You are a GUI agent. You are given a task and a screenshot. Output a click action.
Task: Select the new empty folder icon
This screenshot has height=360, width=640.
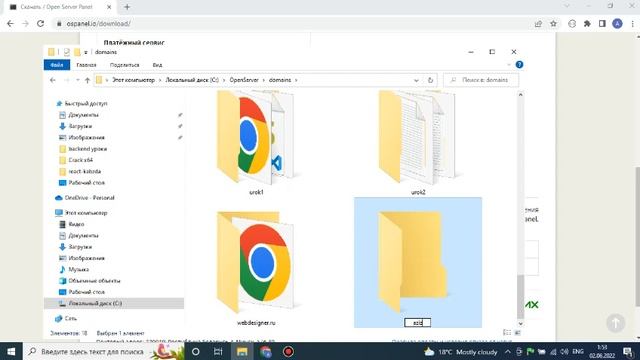[x=412, y=261]
